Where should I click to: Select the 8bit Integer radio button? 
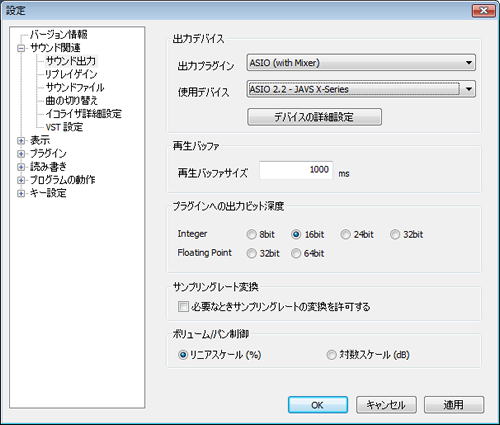pos(251,234)
